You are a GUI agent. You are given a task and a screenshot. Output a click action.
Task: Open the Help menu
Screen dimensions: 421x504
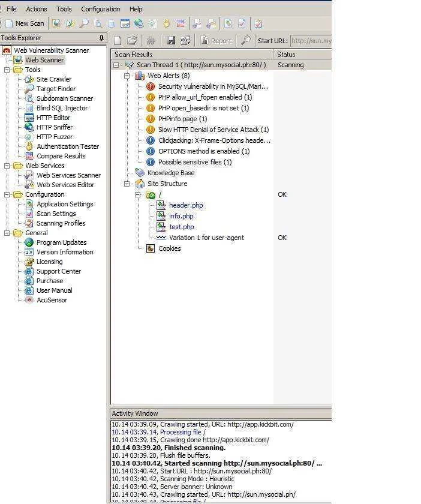tap(136, 9)
